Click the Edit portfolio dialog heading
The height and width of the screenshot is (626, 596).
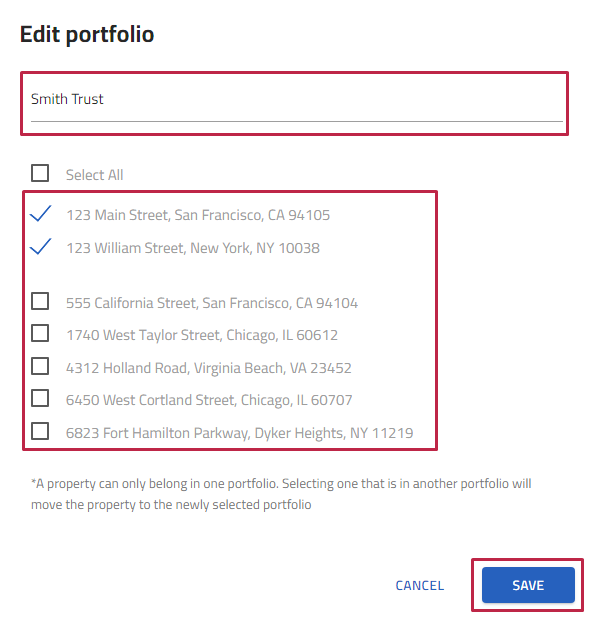(x=87, y=34)
